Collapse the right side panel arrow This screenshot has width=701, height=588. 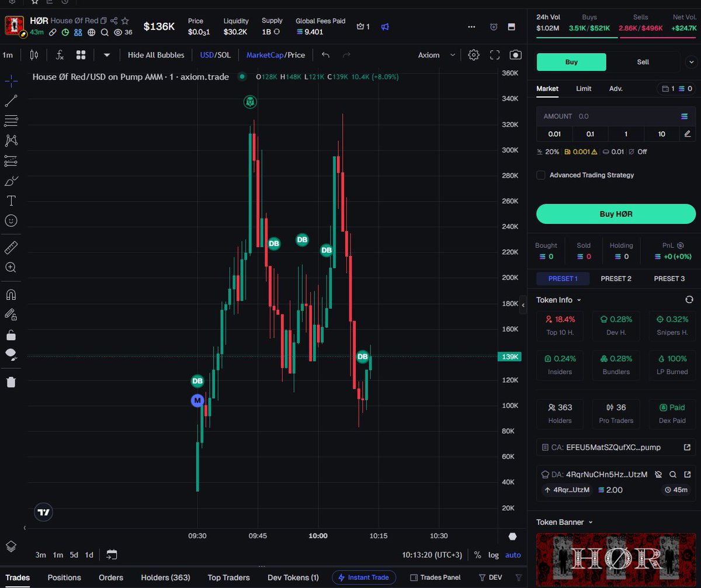click(x=523, y=305)
